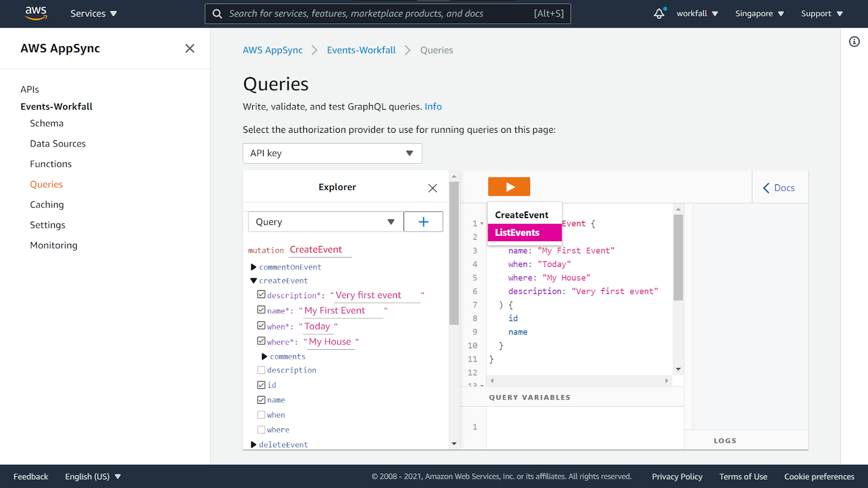This screenshot has height=488, width=868.
Task: Open QUERY VARIABLES section
Action: click(530, 397)
